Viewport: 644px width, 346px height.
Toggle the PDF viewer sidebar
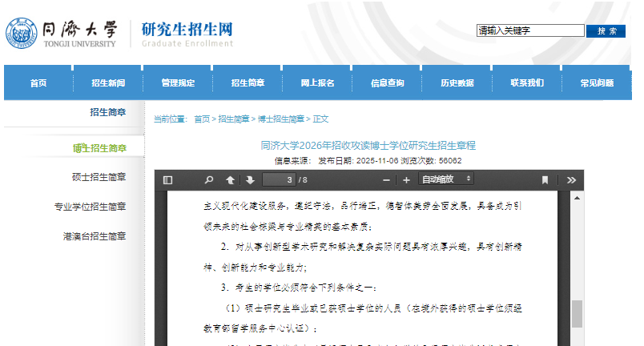(x=167, y=180)
